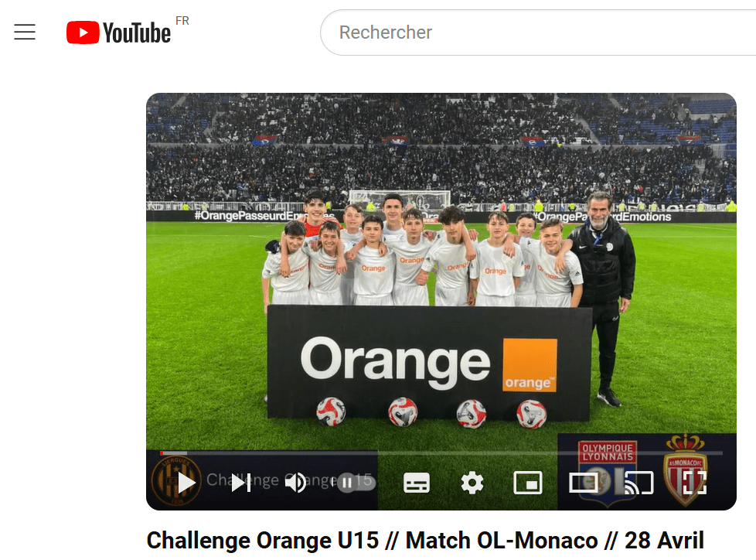
Task: Open the player settings gear menu
Action: pos(472,483)
